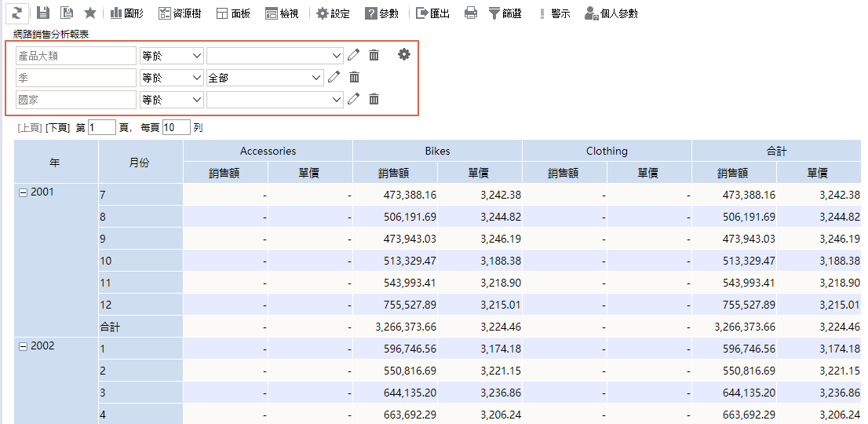Open filter settings gear icon
Screen dimensions: 868x424
tap(404, 54)
